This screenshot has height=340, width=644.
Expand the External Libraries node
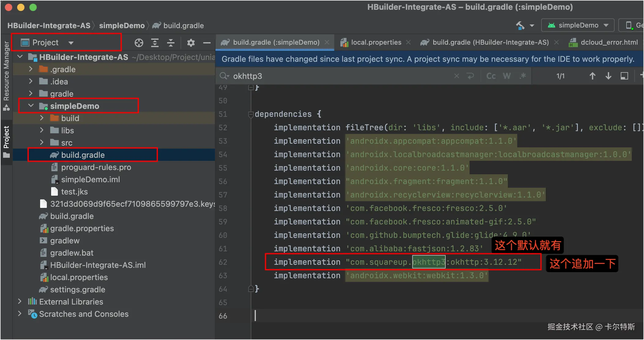point(20,301)
